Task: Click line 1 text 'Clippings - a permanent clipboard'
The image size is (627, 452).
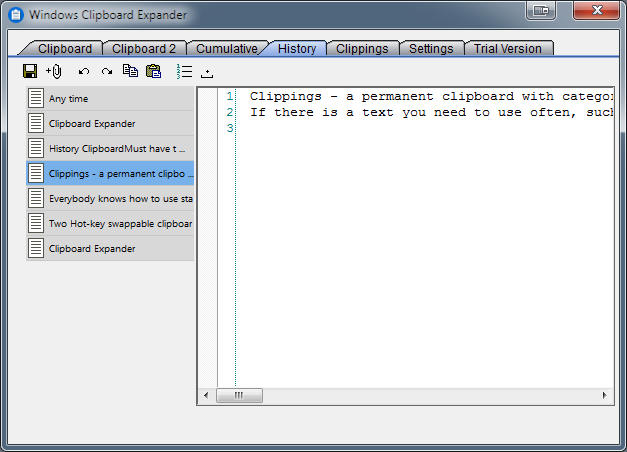Action: click(382, 96)
